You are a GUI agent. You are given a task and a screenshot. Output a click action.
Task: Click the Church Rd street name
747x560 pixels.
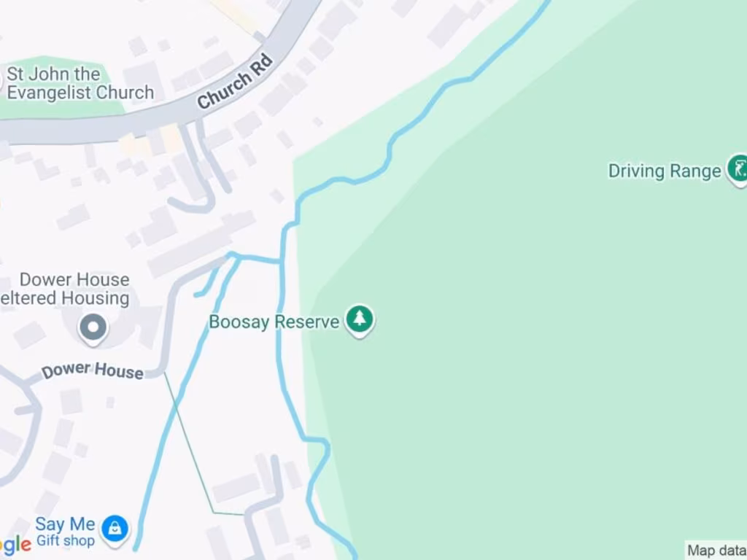pos(235,82)
